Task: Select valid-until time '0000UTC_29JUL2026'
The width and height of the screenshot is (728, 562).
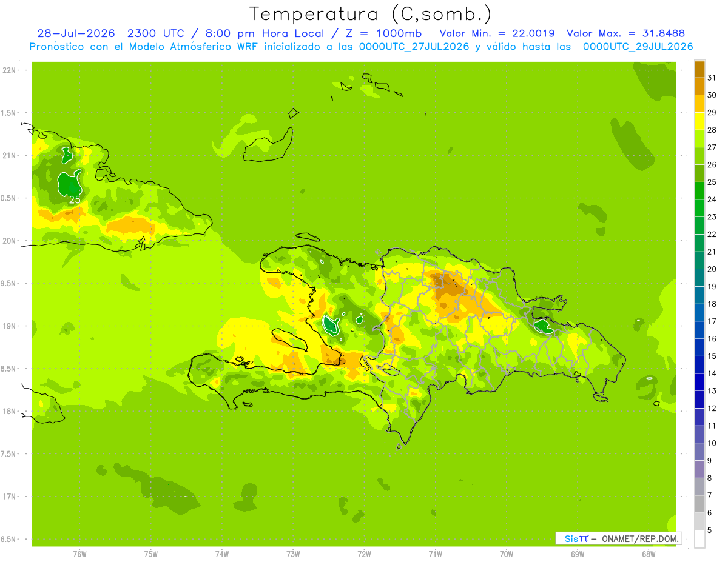Action: pyautogui.click(x=638, y=46)
